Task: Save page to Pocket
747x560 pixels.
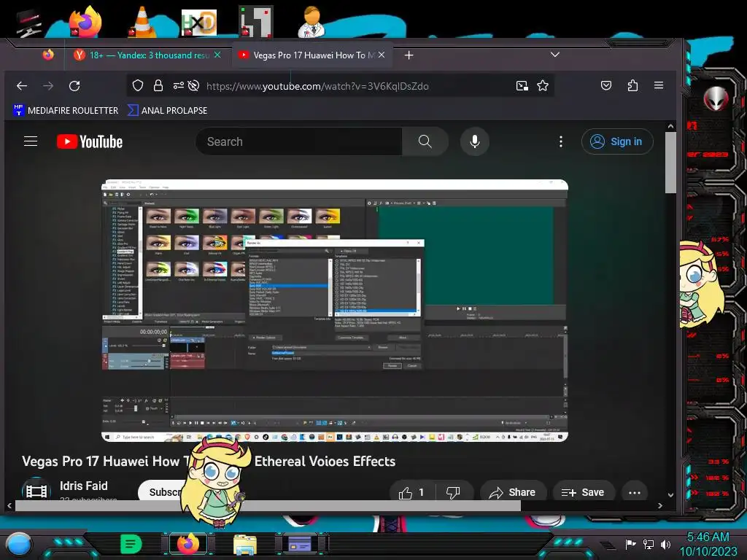Action: [x=606, y=86]
